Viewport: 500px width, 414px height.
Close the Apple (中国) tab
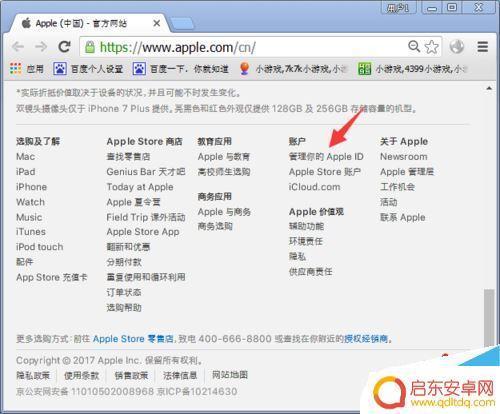pos(156,24)
